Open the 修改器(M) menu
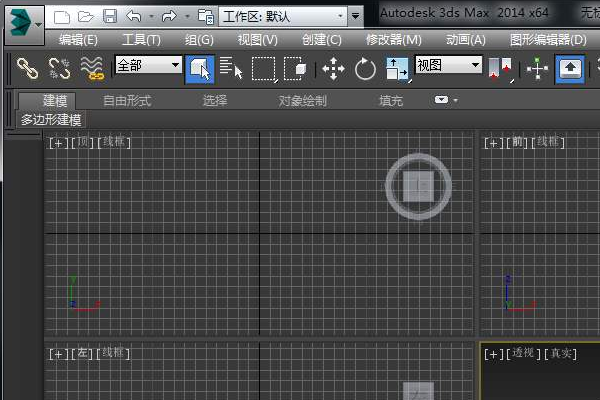Image resolution: width=600 pixels, height=400 pixels. [393, 40]
